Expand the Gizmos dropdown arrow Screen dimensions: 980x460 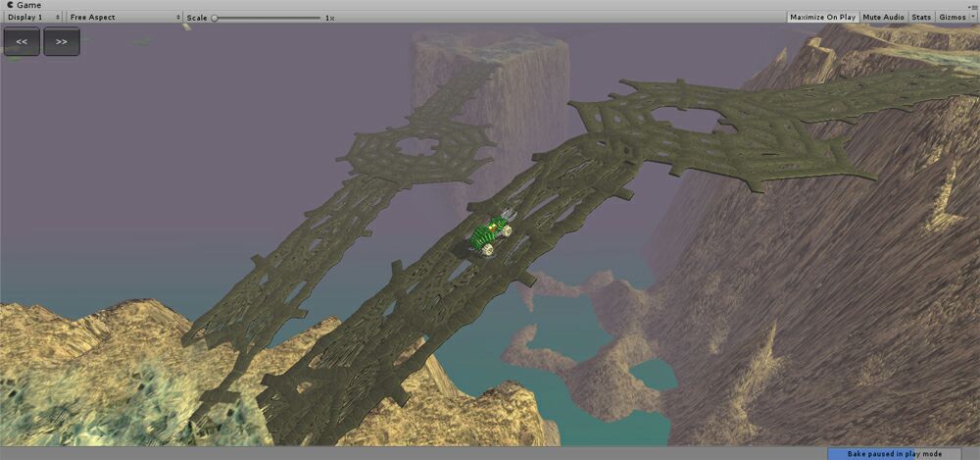point(973,17)
